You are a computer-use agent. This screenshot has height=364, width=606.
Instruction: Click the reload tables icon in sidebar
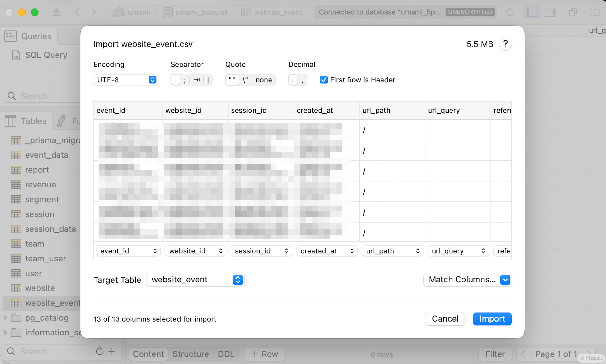pos(100,351)
